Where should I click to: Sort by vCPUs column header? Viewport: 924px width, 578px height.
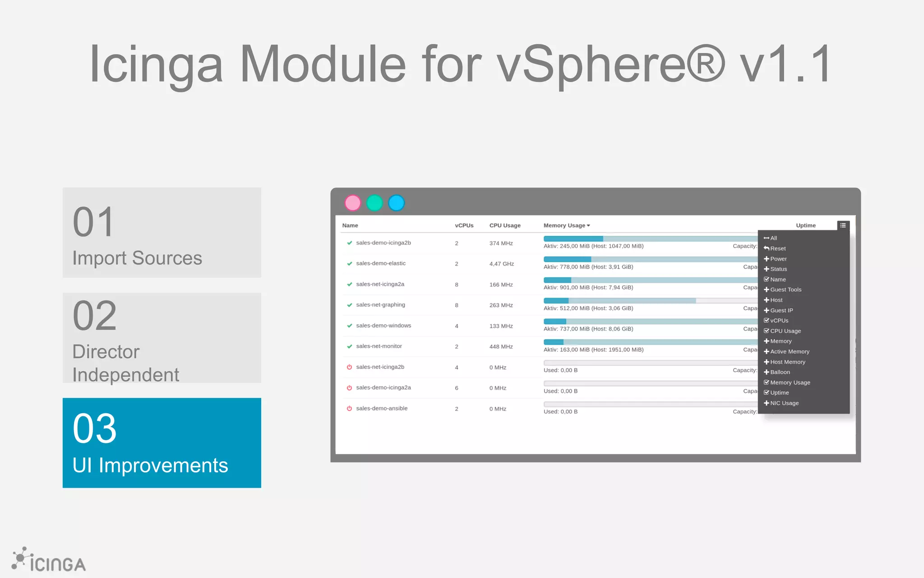click(464, 225)
